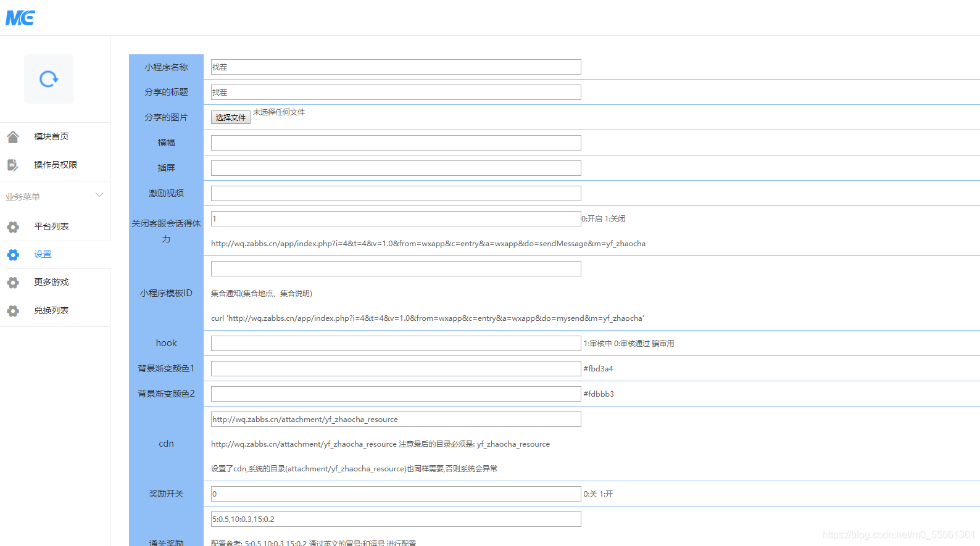
Task: Click the sendMessage URL text
Action: [x=428, y=244]
